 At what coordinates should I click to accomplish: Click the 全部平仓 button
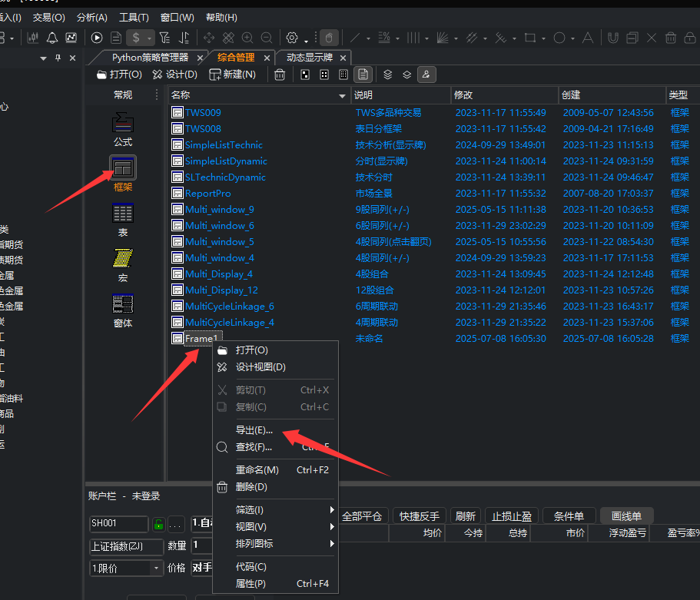(362, 516)
